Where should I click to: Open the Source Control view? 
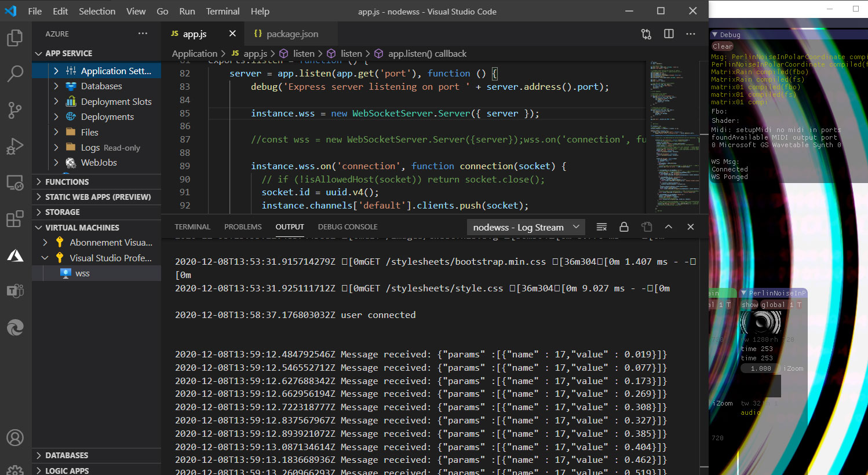(x=14, y=110)
